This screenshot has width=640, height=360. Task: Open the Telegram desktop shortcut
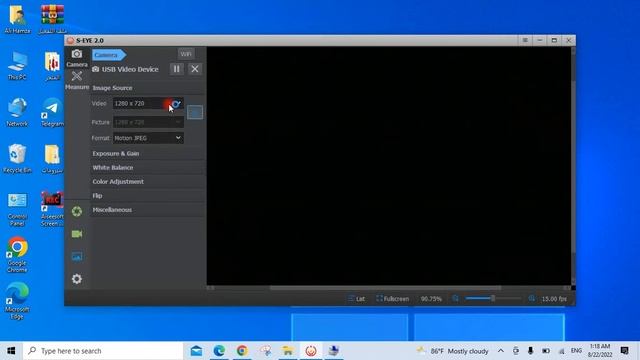[52, 112]
